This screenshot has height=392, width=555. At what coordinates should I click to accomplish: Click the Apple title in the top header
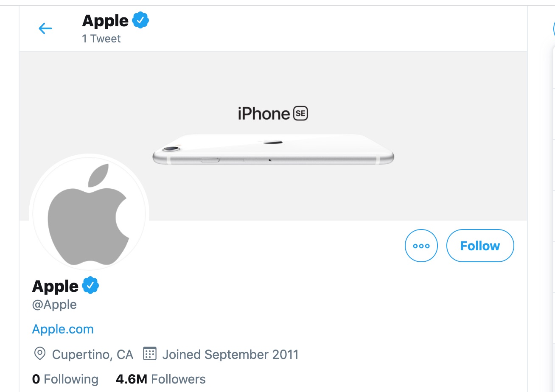point(105,20)
